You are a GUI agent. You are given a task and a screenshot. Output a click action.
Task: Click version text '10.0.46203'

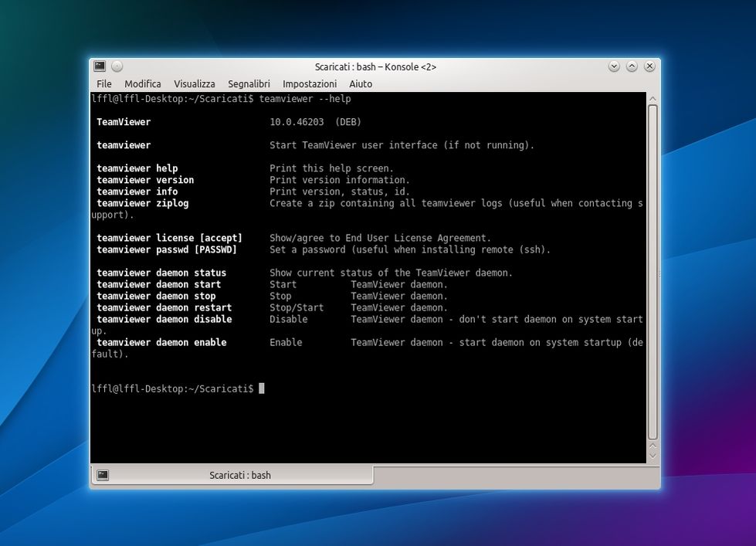[297, 122]
